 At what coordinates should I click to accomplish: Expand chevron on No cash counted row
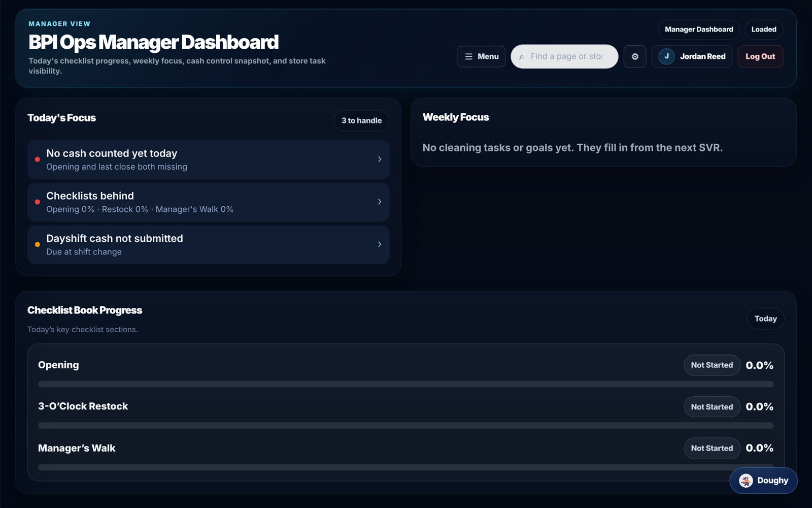[379, 160]
